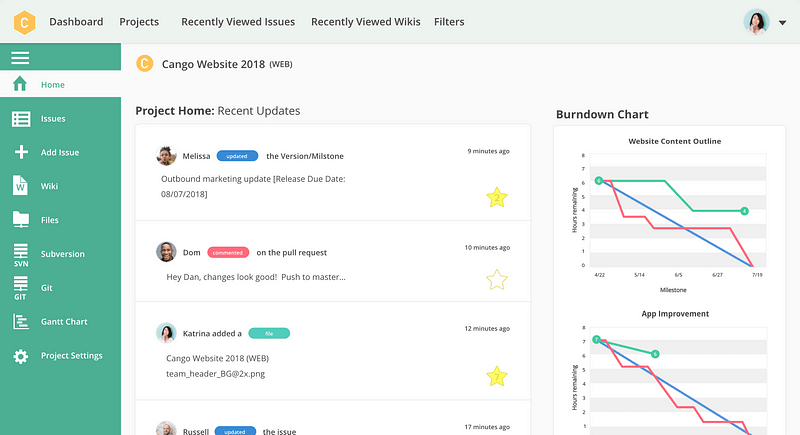800x435 pixels.
Task: Click the blue updated tag next to Melissa
Action: tap(237, 156)
